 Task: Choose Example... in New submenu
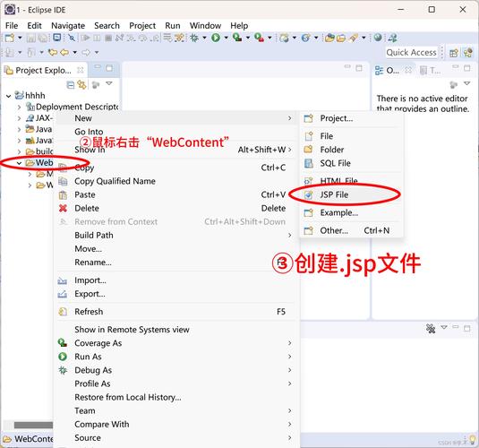tap(351, 212)
